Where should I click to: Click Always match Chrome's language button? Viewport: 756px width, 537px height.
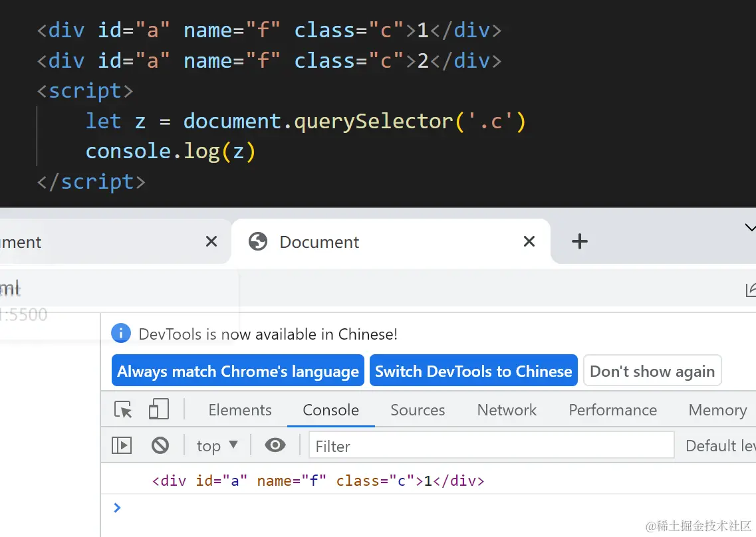tap(237, 371)
